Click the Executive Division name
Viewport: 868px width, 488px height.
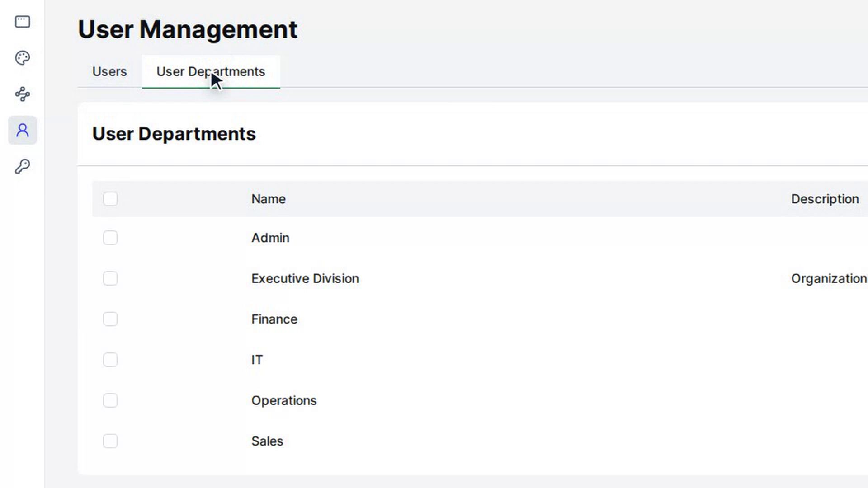pyautogui.click(x=305, y=278)
